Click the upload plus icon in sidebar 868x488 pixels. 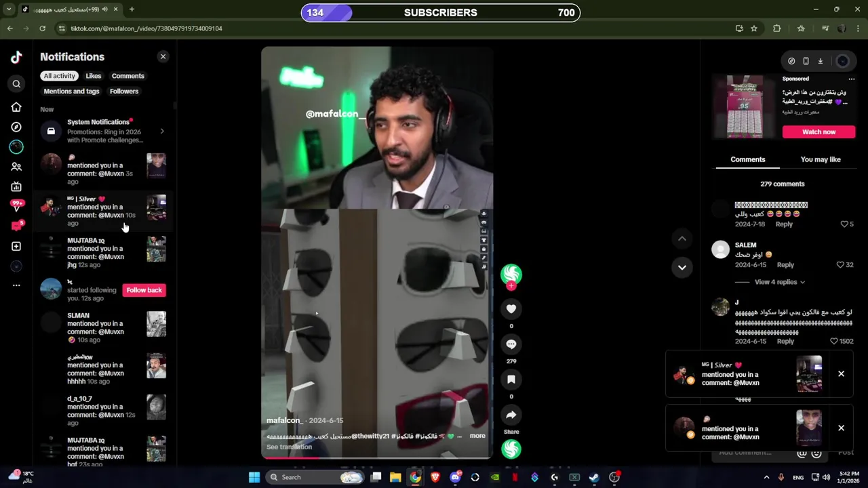[x=16, y=246]
